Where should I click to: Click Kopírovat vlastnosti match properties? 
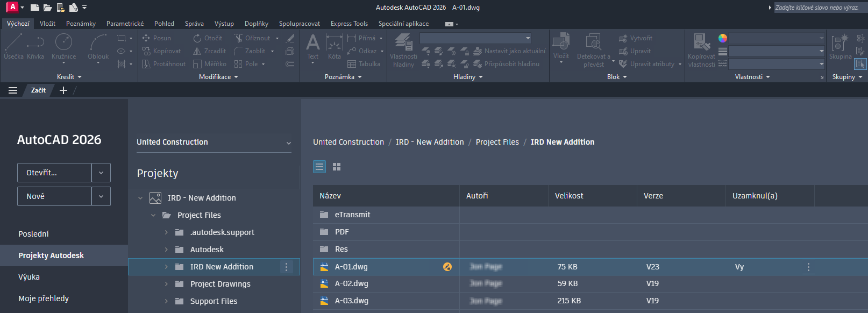click(701, 50)
